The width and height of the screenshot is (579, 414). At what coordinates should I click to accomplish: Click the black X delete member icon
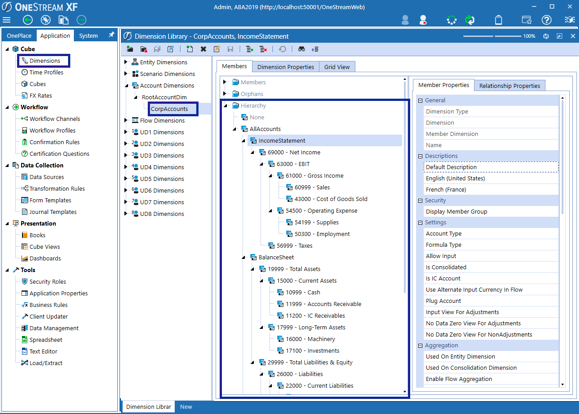click(203, 49)
